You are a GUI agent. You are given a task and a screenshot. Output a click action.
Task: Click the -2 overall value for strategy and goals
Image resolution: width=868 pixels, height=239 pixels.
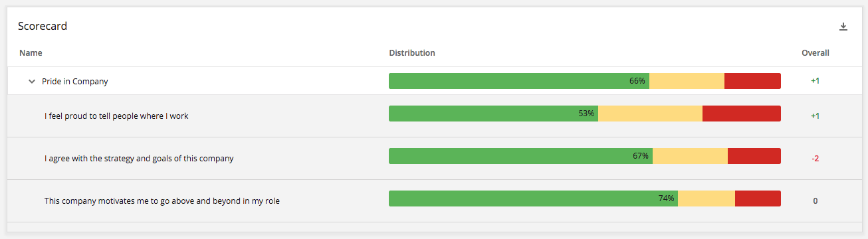815,159
